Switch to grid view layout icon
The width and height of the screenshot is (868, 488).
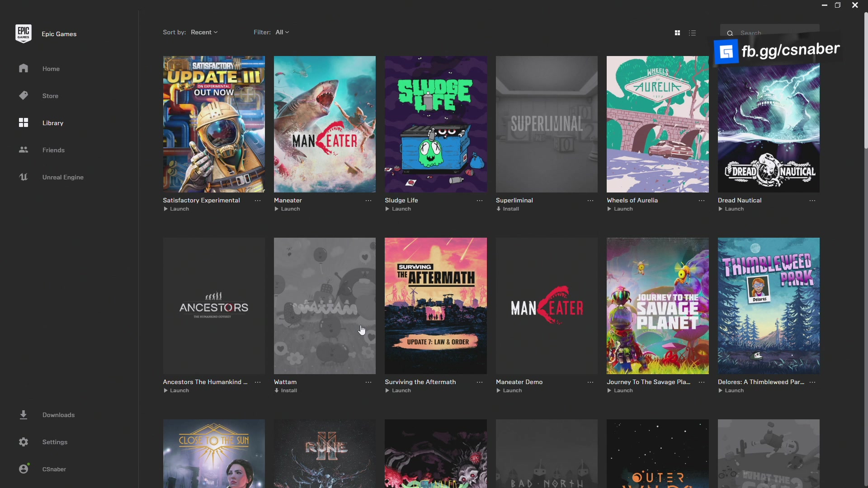677,33
